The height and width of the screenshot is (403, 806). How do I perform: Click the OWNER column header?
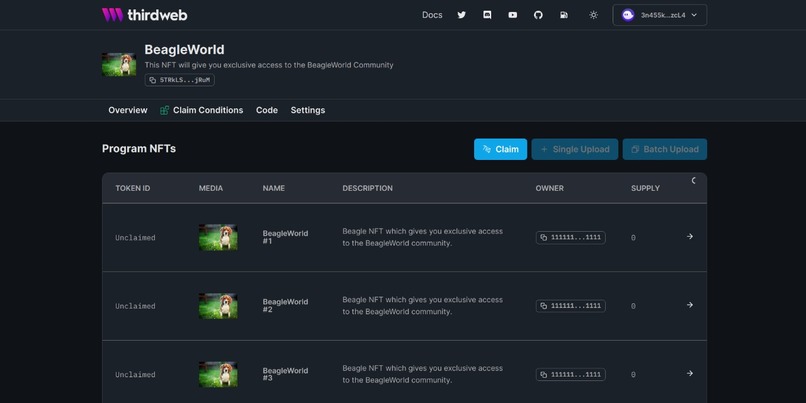coord(549,188)
